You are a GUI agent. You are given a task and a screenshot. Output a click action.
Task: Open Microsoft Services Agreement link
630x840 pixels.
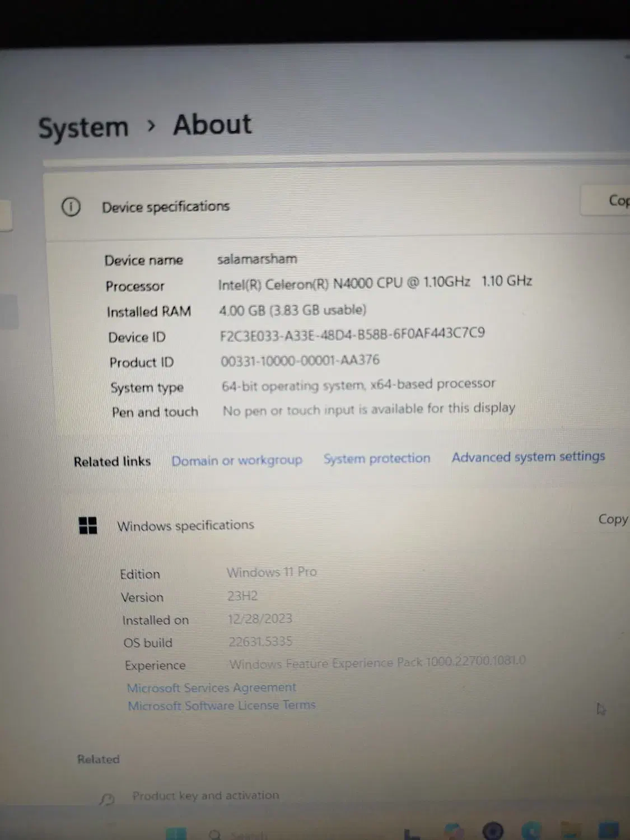(x=212, y=688)
